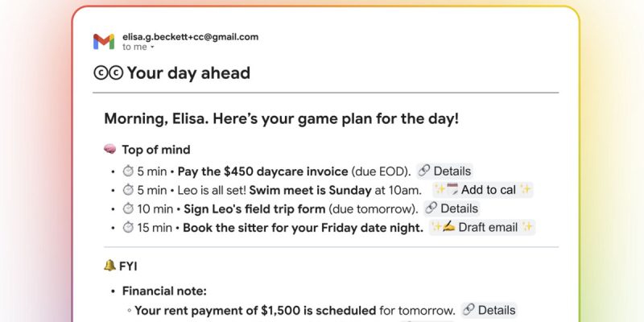Click "Pay the $450 daycare invoice" text

tap(262, 171)
